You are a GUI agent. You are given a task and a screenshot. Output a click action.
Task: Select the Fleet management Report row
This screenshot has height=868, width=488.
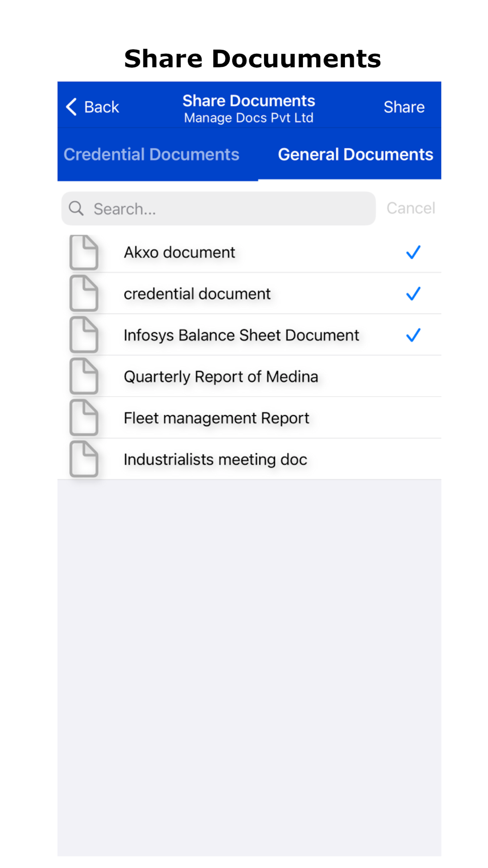[x=249, y=418]
